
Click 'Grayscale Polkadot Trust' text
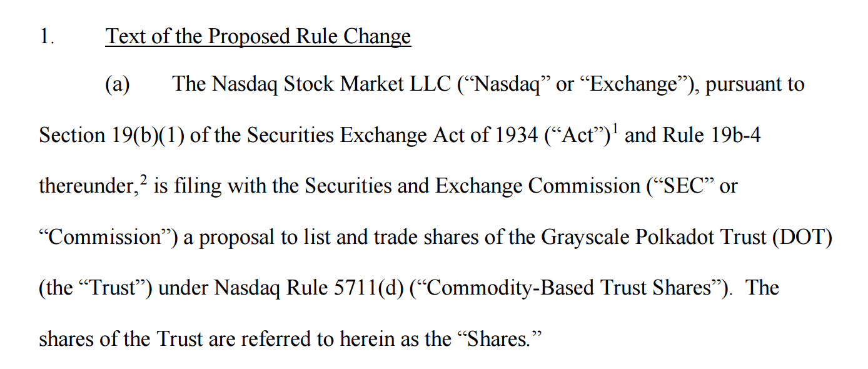coord(654,238)
